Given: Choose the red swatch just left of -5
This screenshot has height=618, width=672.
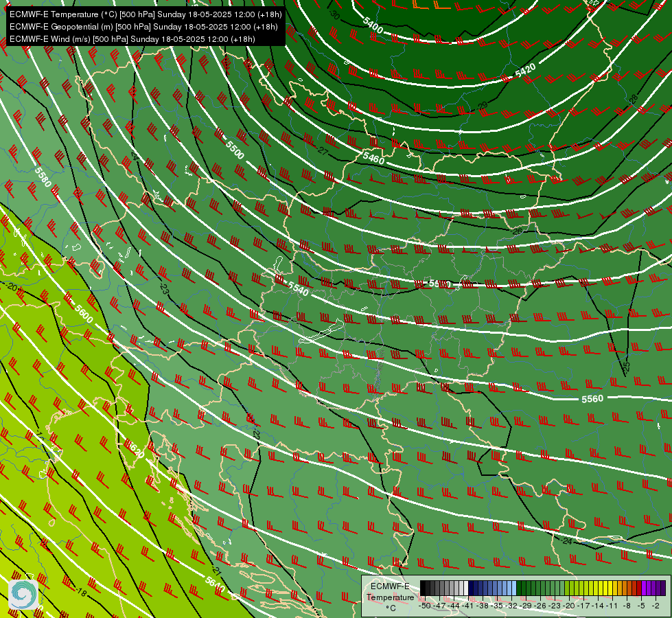Looking at the screenshot, I should click(x=639, y=588).
